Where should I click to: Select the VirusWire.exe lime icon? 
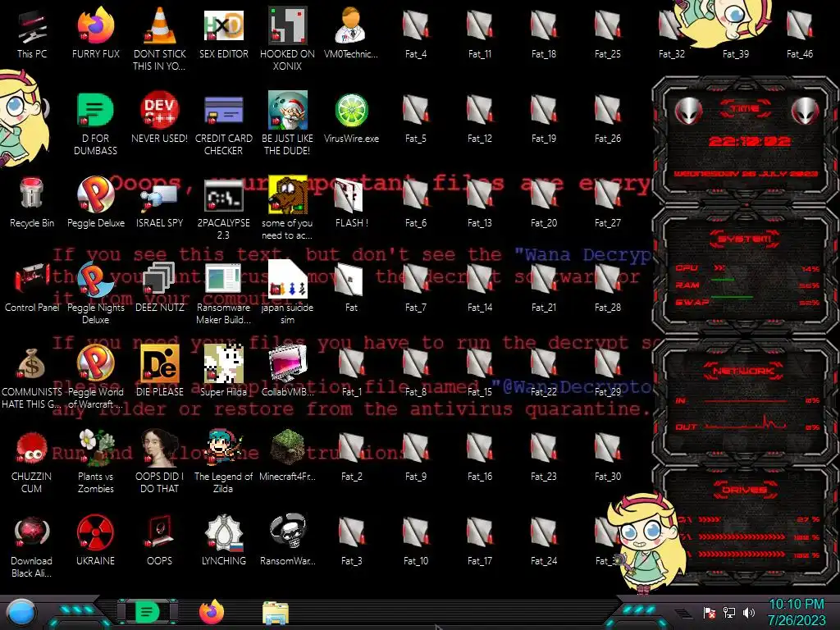(351, 117)
